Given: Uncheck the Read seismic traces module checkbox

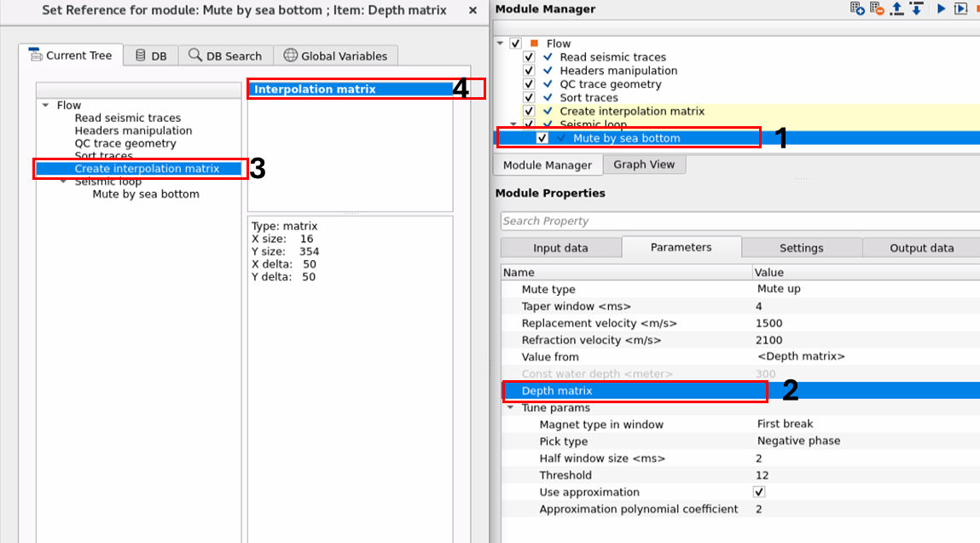Looking at the screenshot, I should [x=529, y=57].
